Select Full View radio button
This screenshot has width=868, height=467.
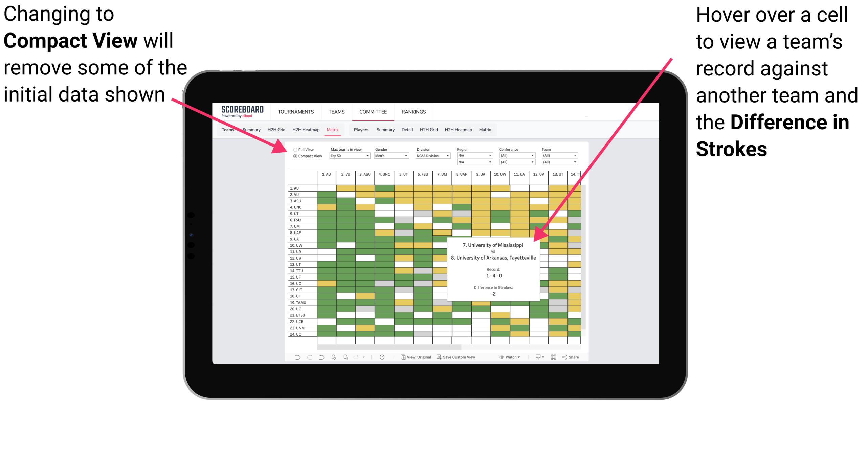[x=293, y=150]
